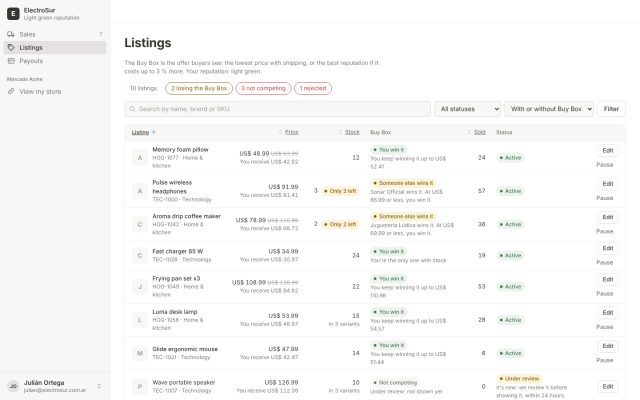Edit the Luma desk lamp listing

click(x=608, y=313)
